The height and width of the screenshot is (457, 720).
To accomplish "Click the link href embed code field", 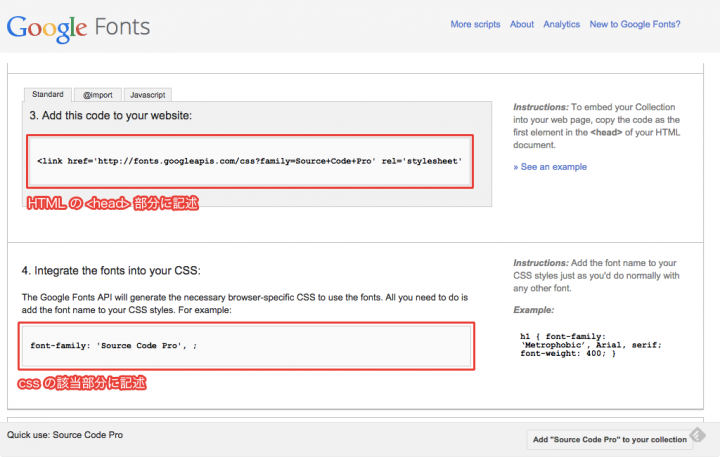I will pos(250,161).
